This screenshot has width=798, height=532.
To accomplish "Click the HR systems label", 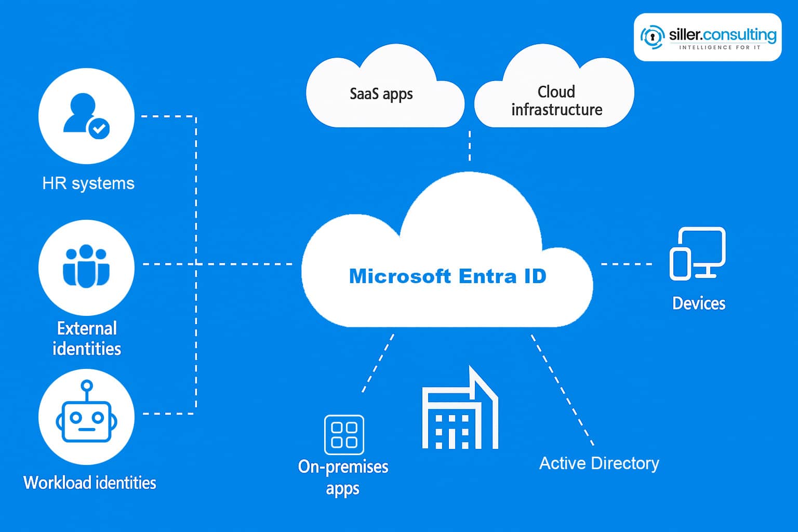I will (88, 183).
